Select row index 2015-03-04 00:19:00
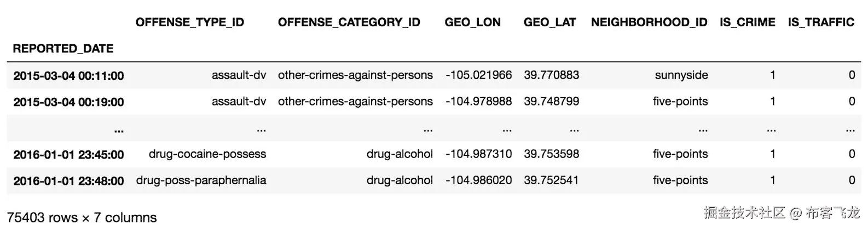Screen dimensions: 868x228 pos(68,102)
